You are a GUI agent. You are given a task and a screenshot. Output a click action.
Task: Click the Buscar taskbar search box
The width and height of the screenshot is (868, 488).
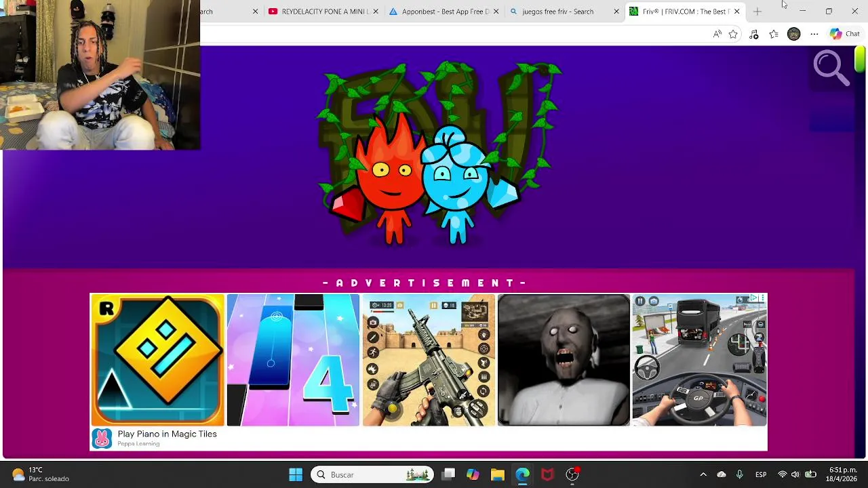pyautogui.click(x=372, y=474)
